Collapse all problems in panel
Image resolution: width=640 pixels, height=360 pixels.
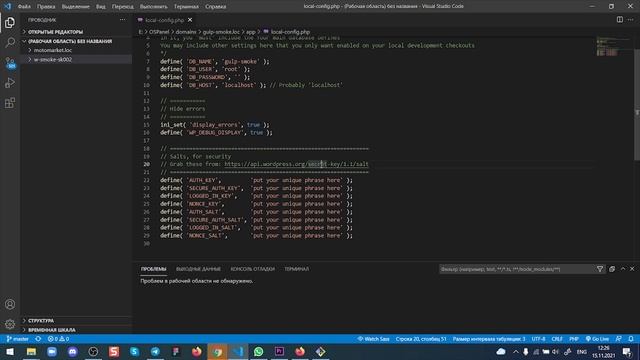click(612, 269)
